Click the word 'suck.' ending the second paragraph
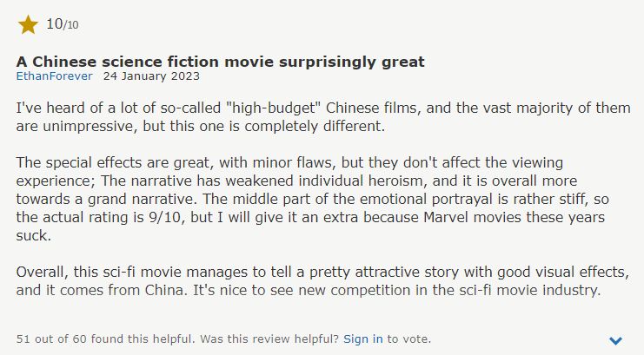This screenshot has height=355, width=644. click(34, 235)
